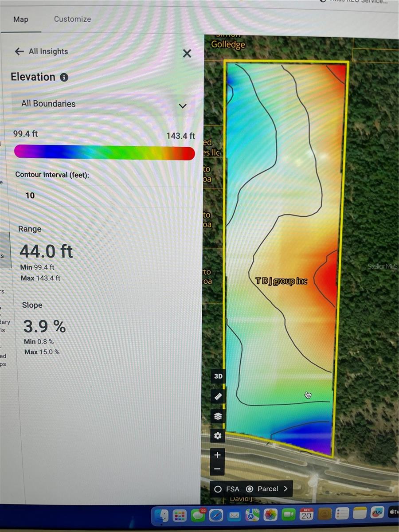Open the Customize tab

pyautogui.click(x=72, y=19)
